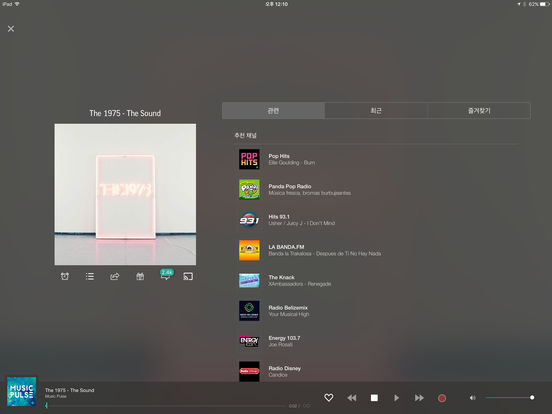The width and height of the screenshot is (552, 414).
Task: Select the Energy 103.7 station name
Action: [284, 338]
